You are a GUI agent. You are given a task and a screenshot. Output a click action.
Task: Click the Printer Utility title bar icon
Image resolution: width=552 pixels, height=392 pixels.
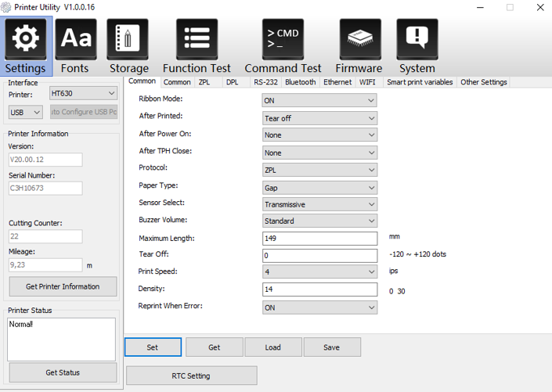coord(7,7)
